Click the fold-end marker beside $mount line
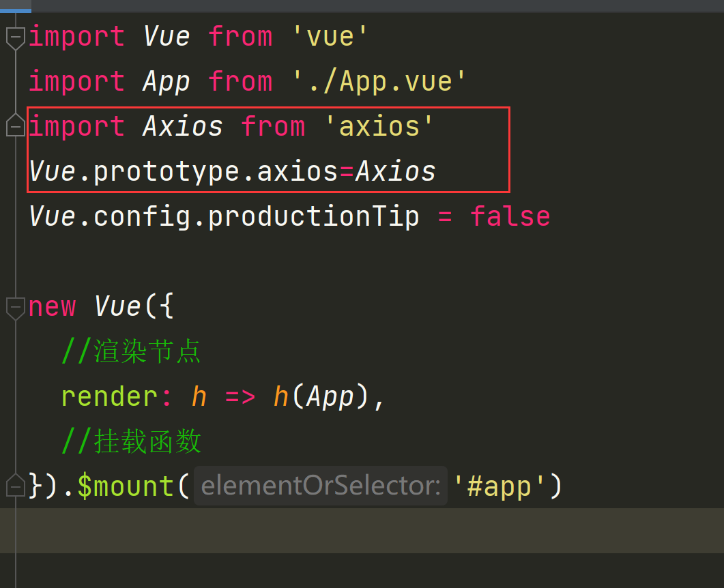 pos(15,486)
